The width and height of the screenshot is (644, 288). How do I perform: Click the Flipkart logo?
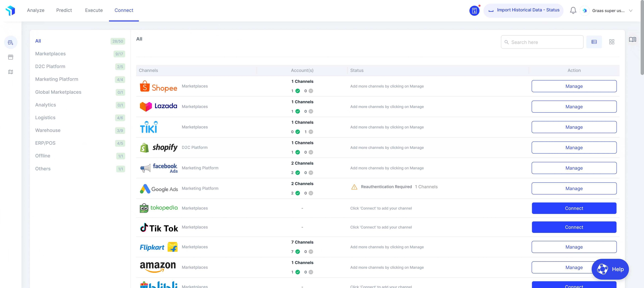pyautogui.click(x=158, y=247)
